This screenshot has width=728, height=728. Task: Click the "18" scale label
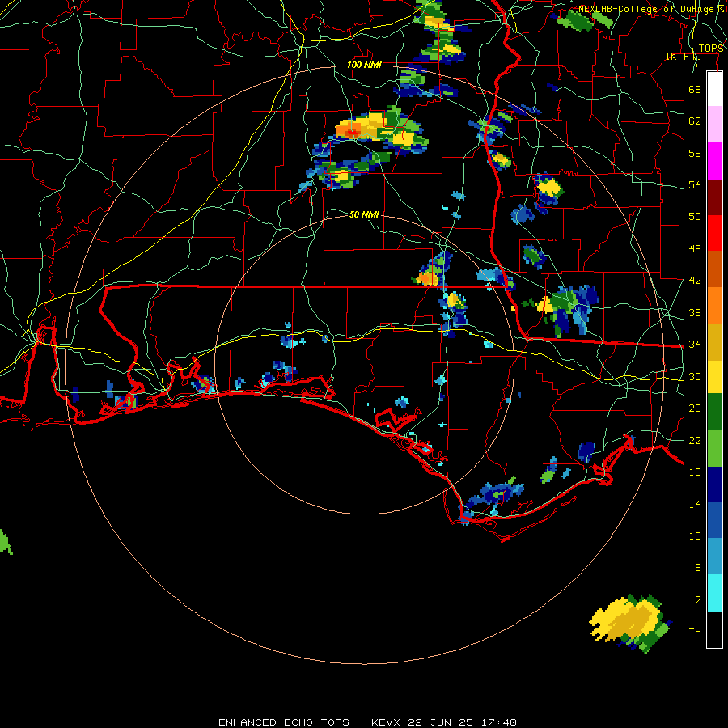[695, 472]
